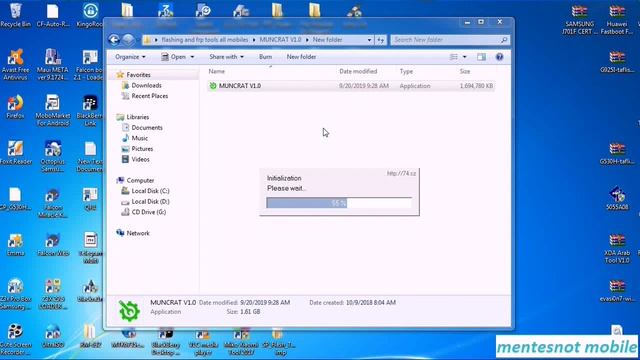The image size is (640, 360).
Task: Expand the Open button dropdown arrow
Action: click(x=192, y=57)
